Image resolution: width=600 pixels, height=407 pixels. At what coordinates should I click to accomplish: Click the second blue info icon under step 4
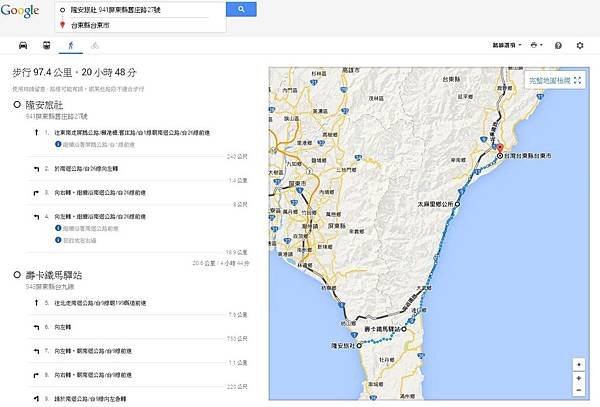pos(58,240)
